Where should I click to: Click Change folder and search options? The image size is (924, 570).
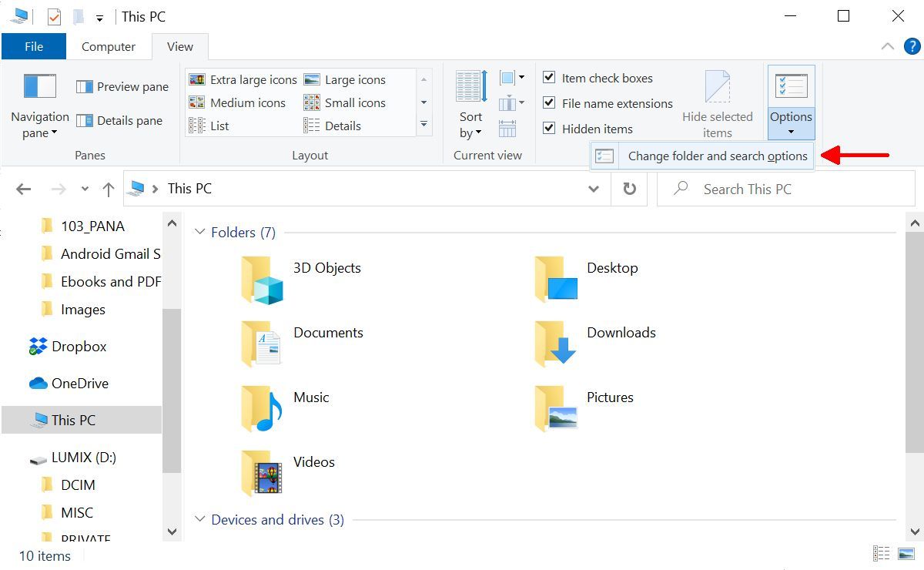click(x=716, y=155)
